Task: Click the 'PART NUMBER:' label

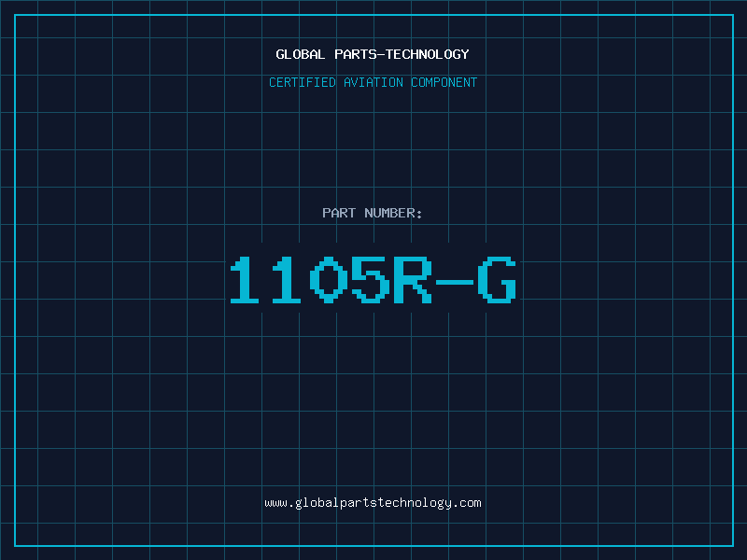Action: click(373, 213)
